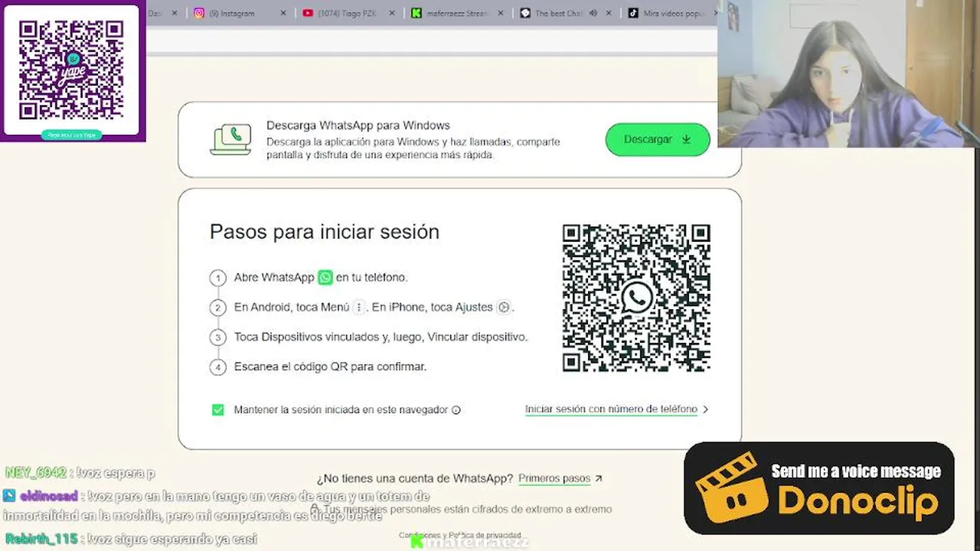The image size is (980, 551).
Task: Click 'Escanea el código QR para confirmar' text
Action: (330, 367)
